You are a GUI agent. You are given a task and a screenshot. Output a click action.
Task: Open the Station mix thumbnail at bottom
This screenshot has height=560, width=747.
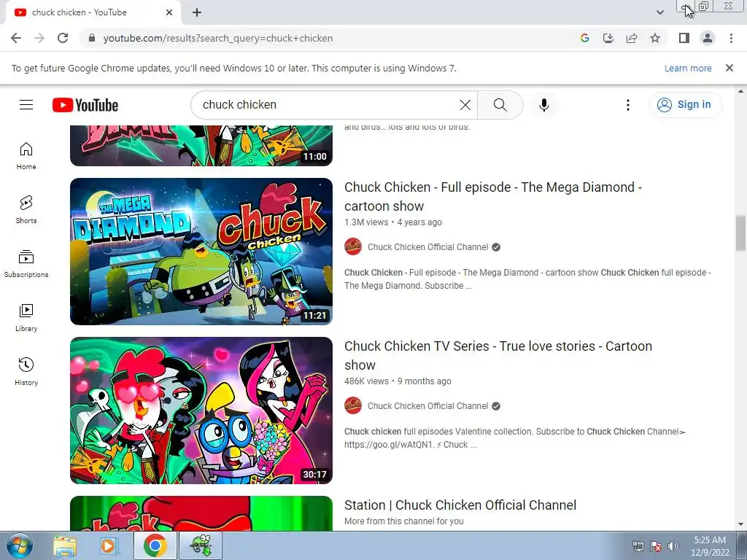tap(201, 513)
